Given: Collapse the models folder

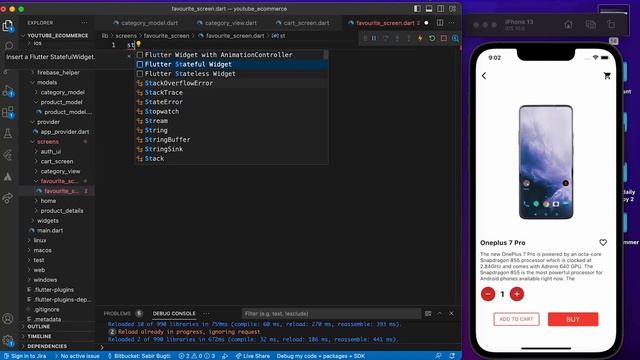Looking at the screenshot, I should tap(47, 82).
